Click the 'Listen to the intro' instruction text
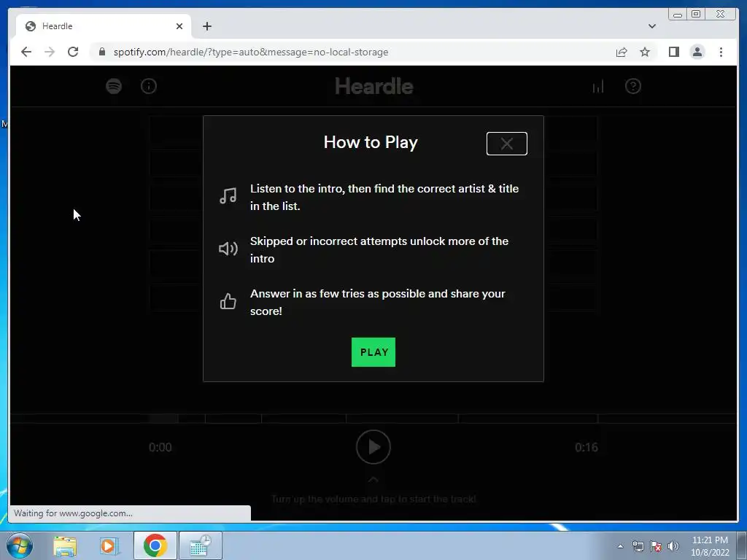Screen dimensions: 747x560 [384, 197]
